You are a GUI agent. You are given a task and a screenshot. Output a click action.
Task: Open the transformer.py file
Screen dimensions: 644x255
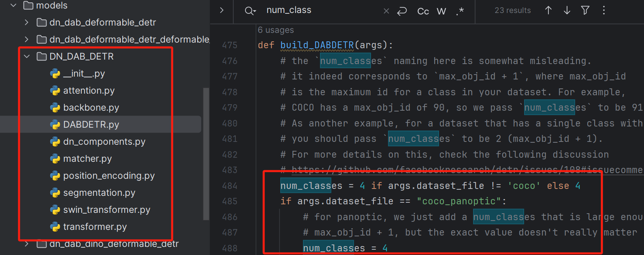[x=95, y=227]
